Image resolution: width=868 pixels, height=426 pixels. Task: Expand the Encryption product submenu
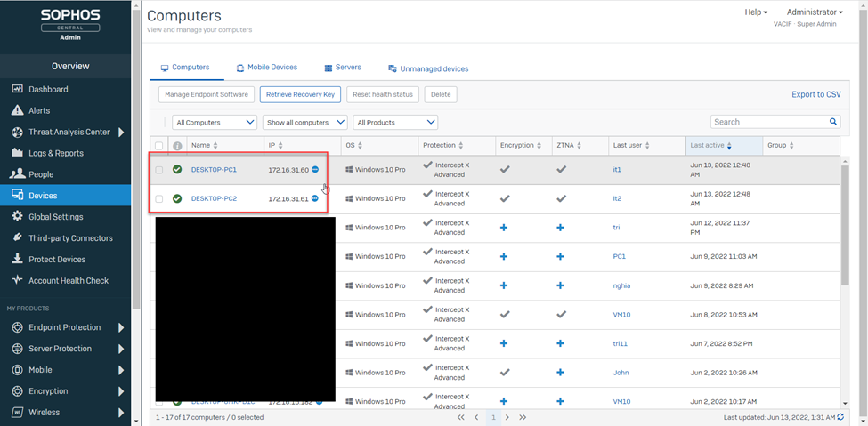click(x=121, y=391)
